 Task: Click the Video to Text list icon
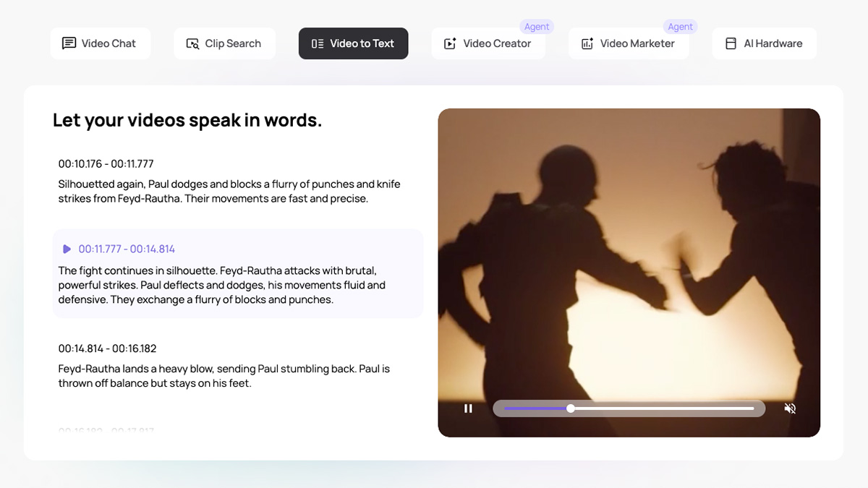pos(318,43)
